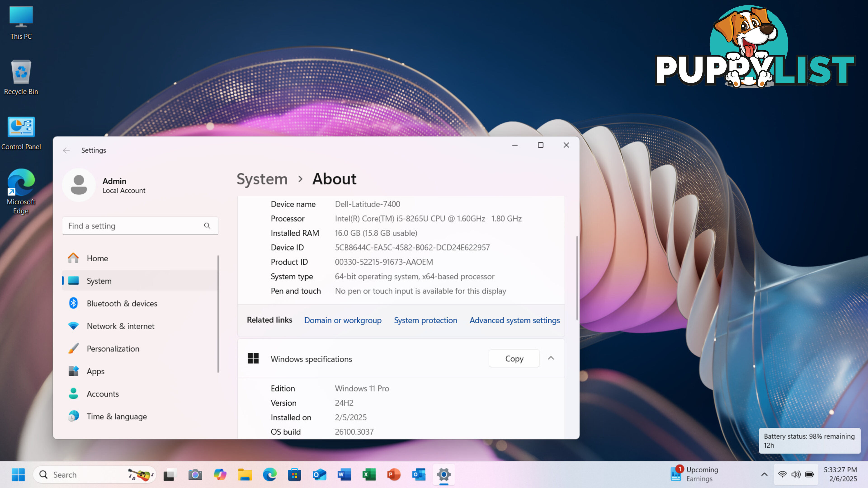
Task: Select processor text Intel Core i5-8265U
Action: (428, 218)
